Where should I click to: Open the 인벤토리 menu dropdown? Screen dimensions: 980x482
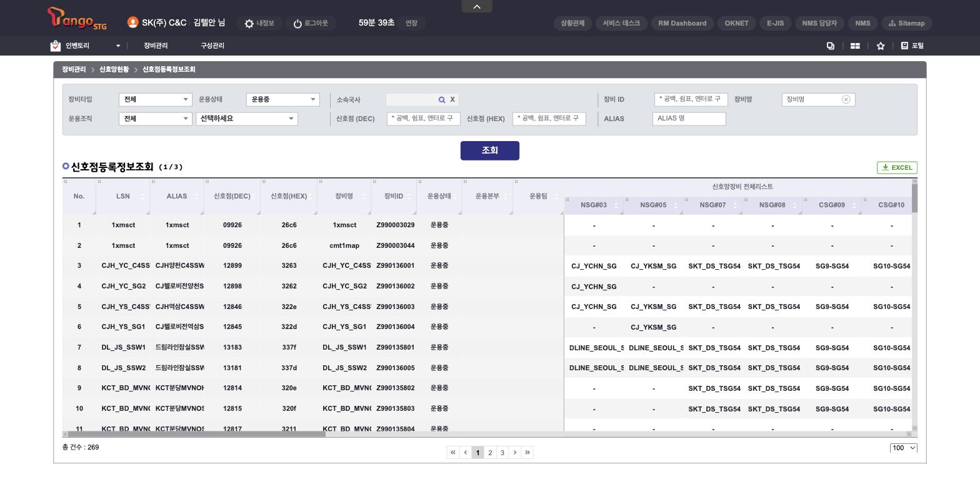(x=86, y=46)
